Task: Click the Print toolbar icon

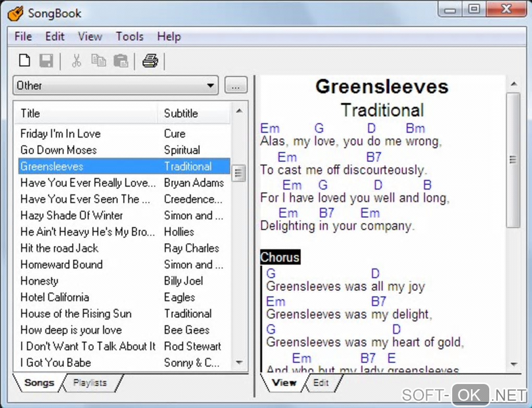Action: [150, 61]
